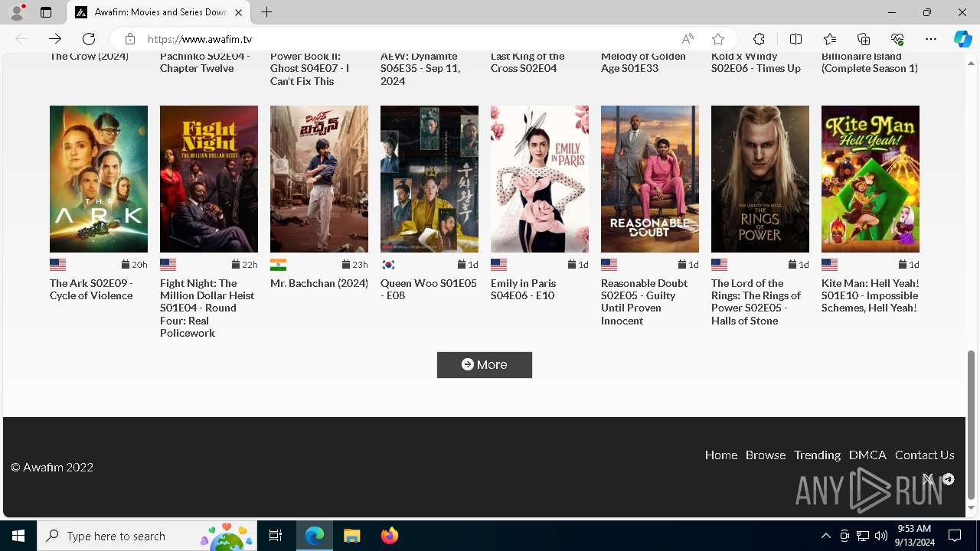Screen dimensions: 980x551
Task: Open Reasonable Doubt S02E05 title link
Action: click(x=644, y=302)
